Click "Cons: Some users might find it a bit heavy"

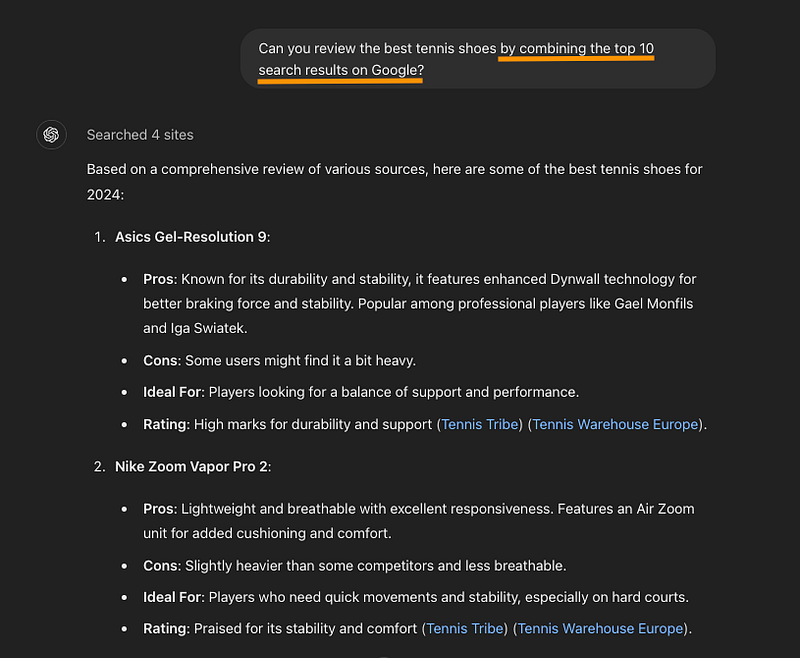point(280,361)
